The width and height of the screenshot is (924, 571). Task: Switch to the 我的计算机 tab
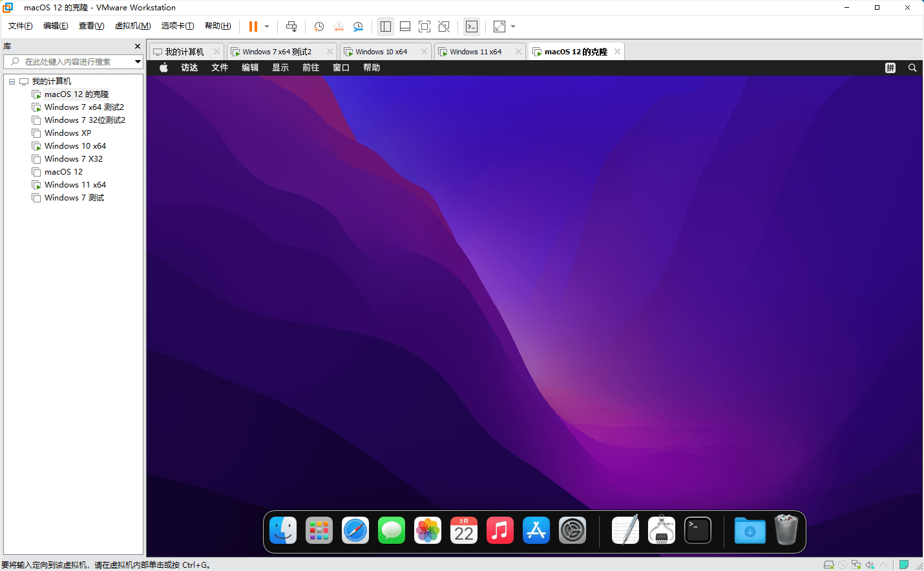pos(184,52)
